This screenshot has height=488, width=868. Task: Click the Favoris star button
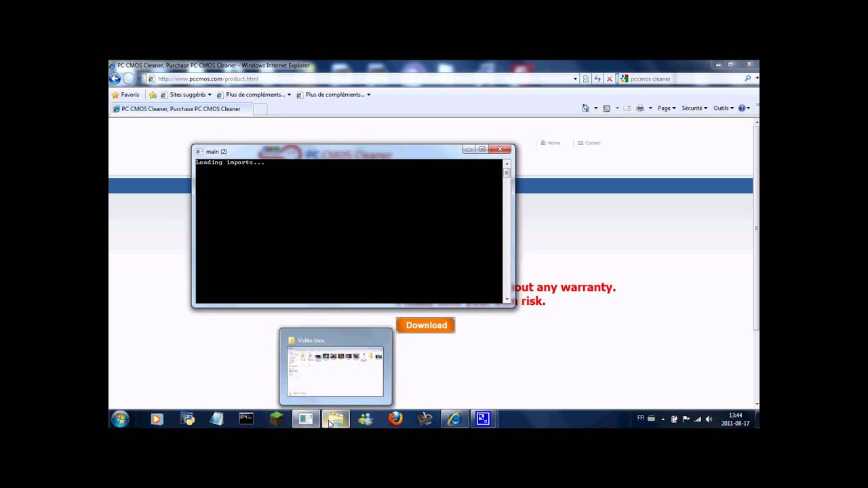coord(125,95)
